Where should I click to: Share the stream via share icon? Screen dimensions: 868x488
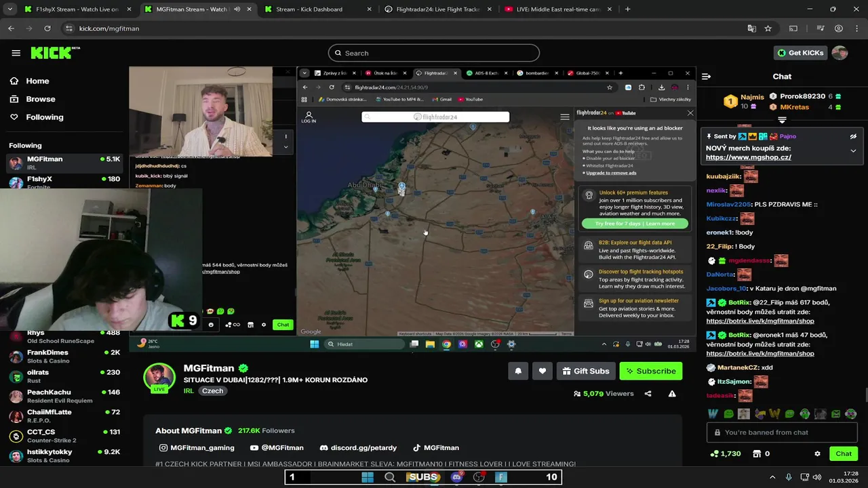click(648, 394)
